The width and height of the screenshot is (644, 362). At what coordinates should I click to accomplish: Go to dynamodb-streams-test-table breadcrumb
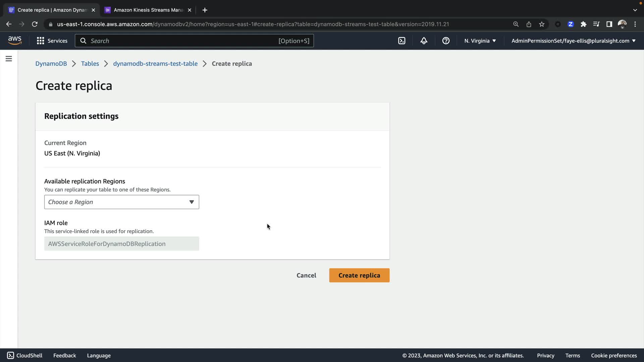pos(155,64)
